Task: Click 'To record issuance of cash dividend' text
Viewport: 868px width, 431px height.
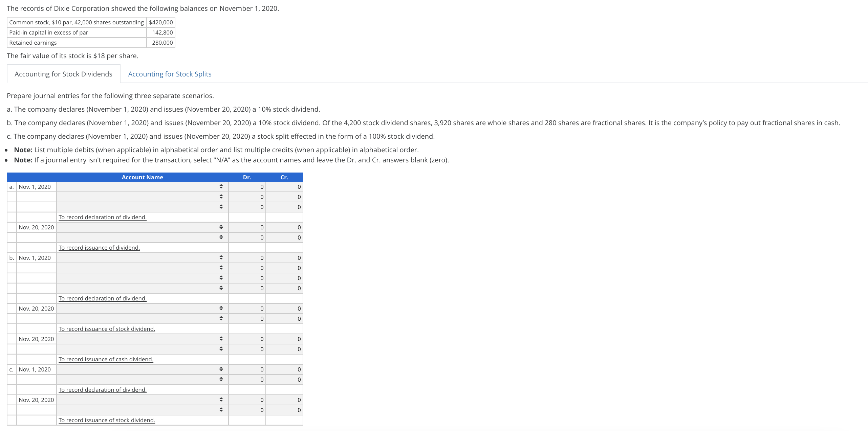Action: coord(106,359)
